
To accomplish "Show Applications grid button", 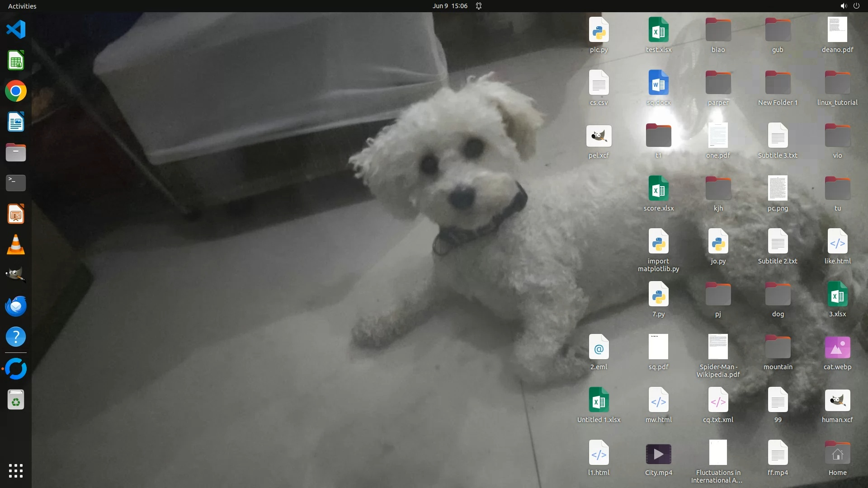I will 16,470.
